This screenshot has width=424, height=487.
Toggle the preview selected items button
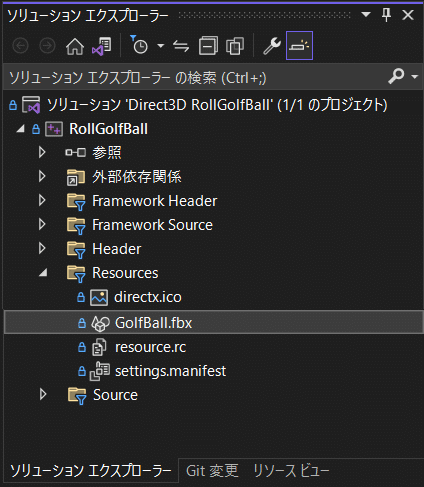(299, 46)
